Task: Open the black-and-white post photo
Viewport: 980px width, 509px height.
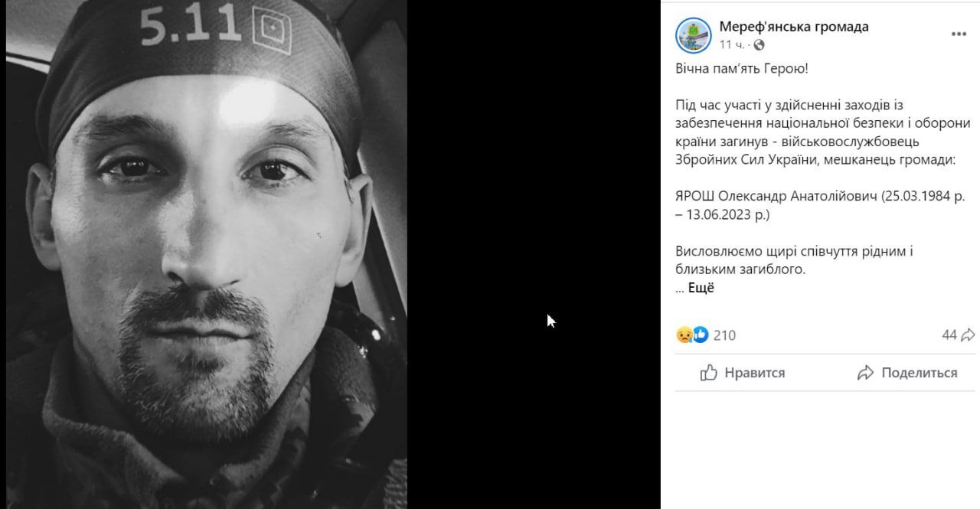Action: (206, 254)
